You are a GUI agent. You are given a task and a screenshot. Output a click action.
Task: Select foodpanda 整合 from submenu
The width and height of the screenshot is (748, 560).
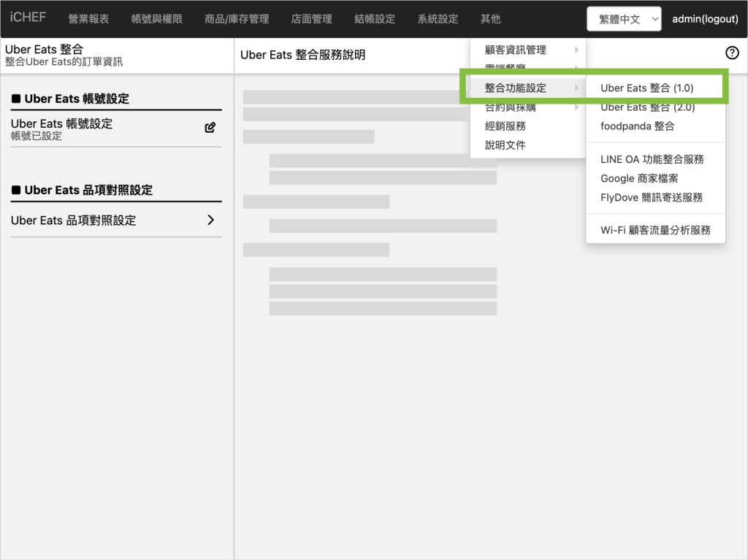[x=637, y=126]
